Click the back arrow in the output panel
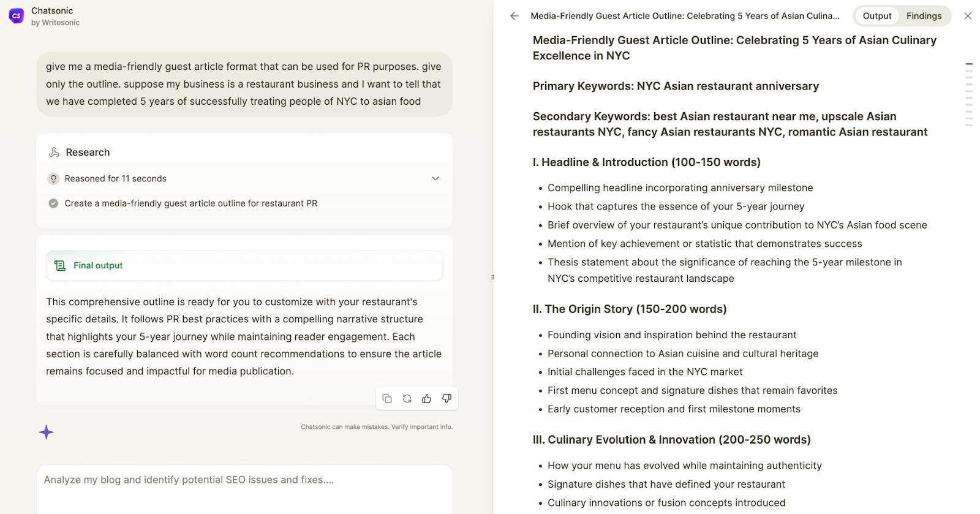Screen dimensions: 980x514 point(514,16)
